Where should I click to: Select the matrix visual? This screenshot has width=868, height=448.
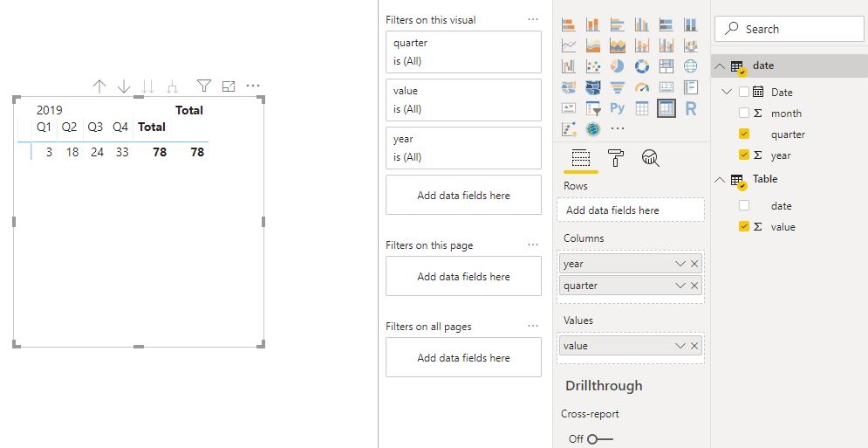pyautogui.click(x=666, y=108)
